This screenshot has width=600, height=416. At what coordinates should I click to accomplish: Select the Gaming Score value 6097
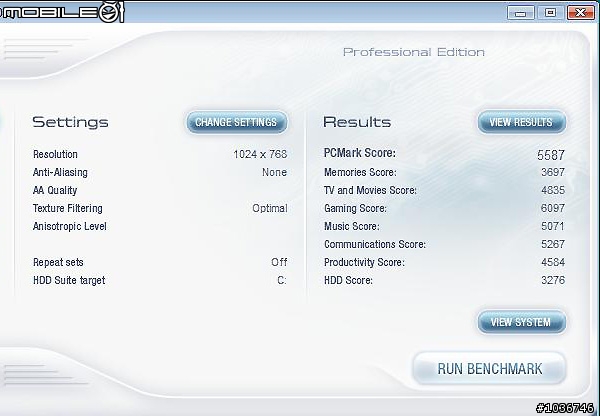tap(553, 208)
